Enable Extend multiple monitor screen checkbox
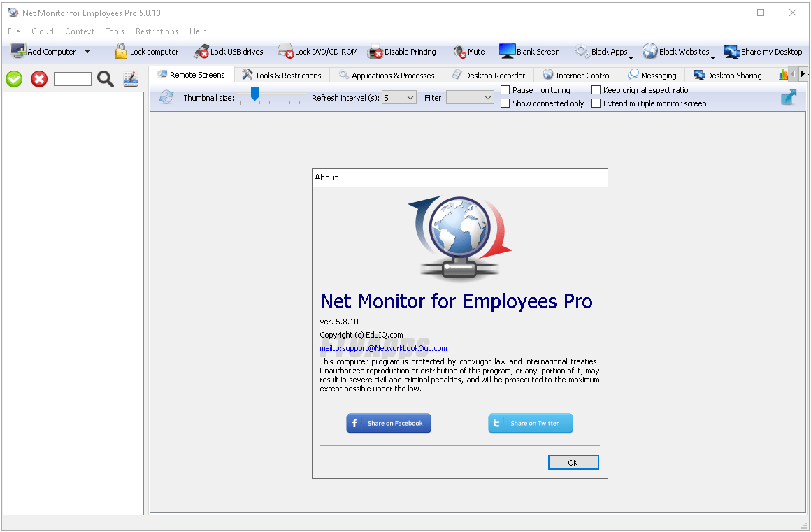 [596, 103]
